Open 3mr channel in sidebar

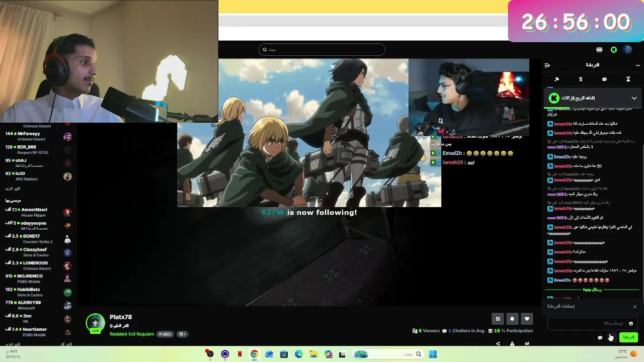pos(38,319)
